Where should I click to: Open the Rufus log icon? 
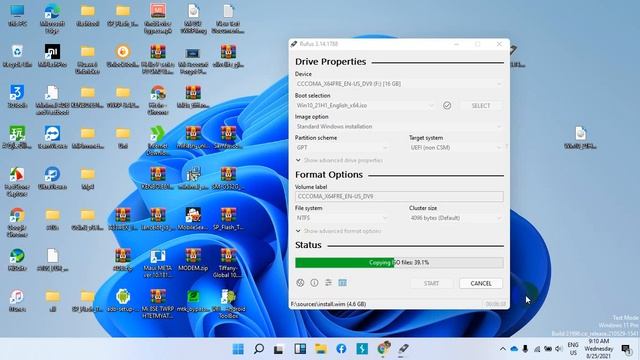[342, 282]
